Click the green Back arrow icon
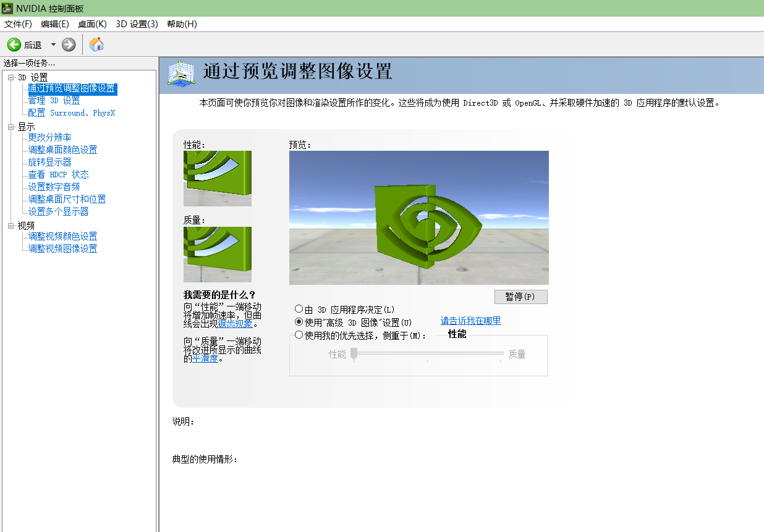Screen dimensions: 764x532 coord(14,44)
